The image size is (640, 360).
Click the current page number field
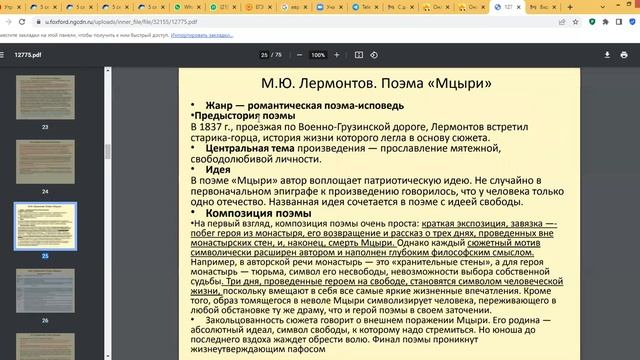(264, 55)
